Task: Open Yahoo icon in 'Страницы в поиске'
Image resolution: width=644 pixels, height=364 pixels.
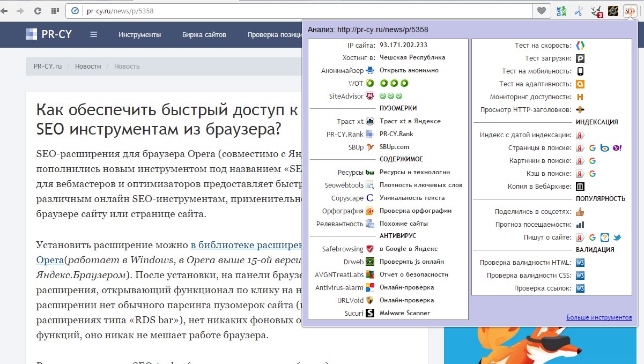Action: [617, 148]
